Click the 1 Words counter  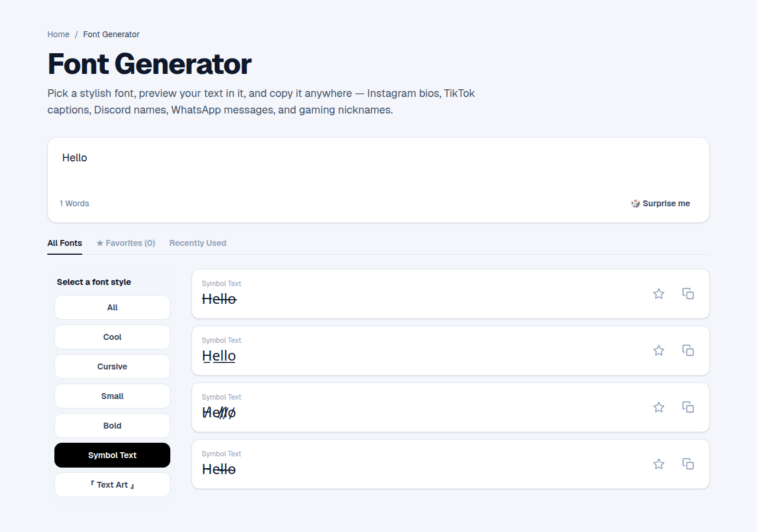point(75,203)
